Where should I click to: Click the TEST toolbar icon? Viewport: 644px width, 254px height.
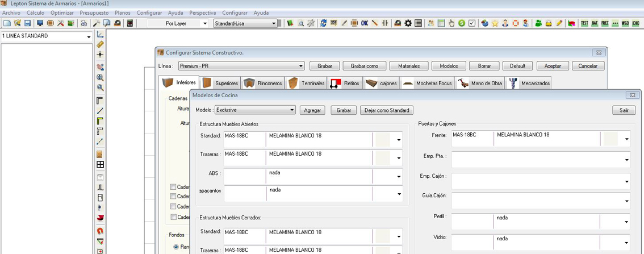point(584,23)
